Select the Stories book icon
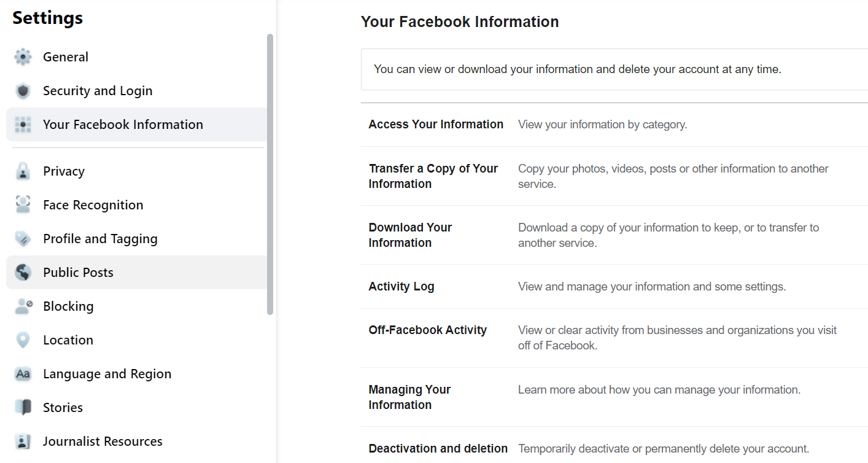The width and height of the screenshot is (868, 463). tap(23, 408)
